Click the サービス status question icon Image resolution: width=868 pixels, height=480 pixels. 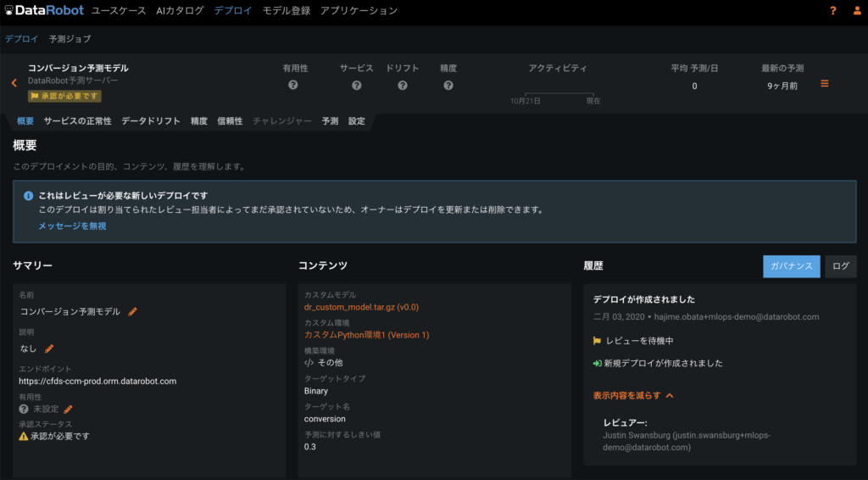357,86
